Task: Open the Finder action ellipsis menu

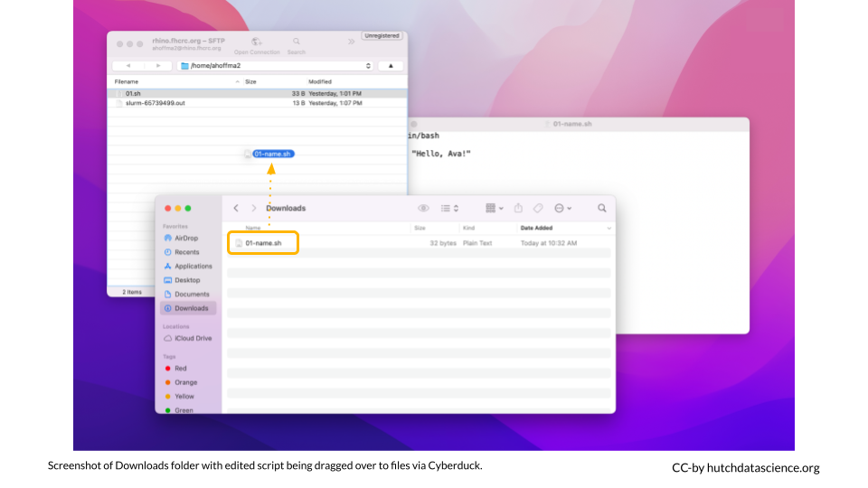Action: 562,208
